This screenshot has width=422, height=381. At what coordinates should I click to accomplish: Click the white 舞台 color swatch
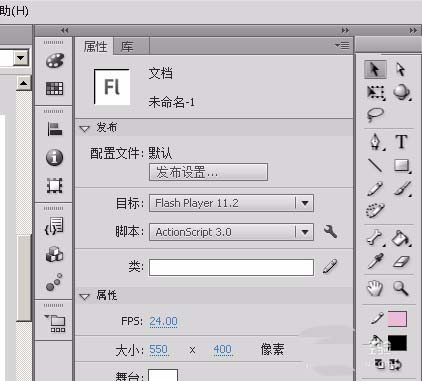[163, 375]
